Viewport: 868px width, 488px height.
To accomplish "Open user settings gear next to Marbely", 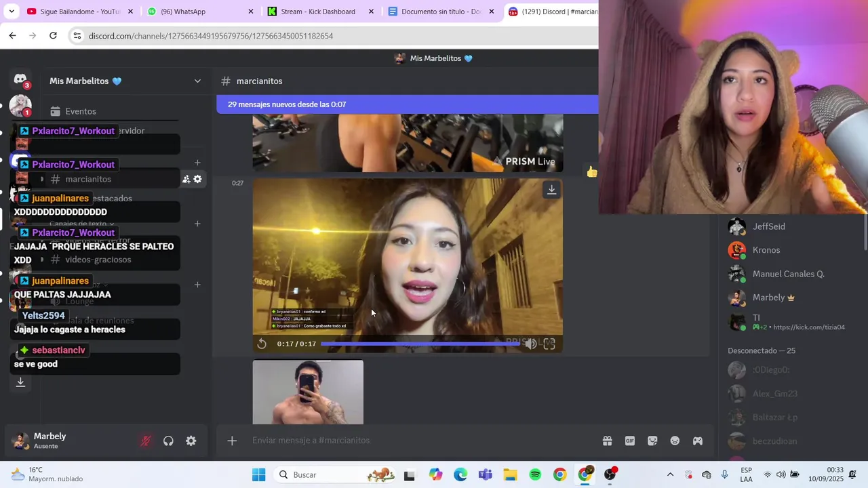I will [191, 441].
